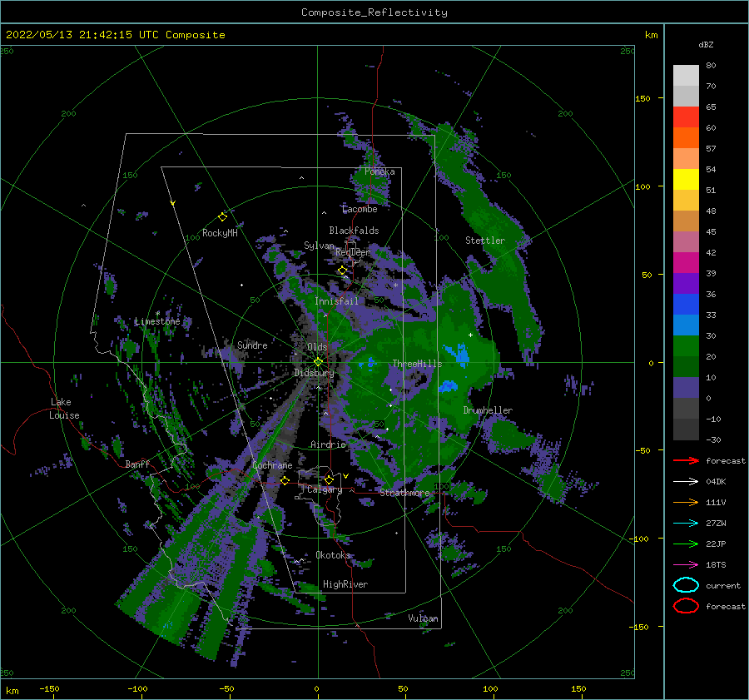The image size is (749, 700).
Task: Click the blue 33–36 dBZ swatch
Action: tap(686, 305)
